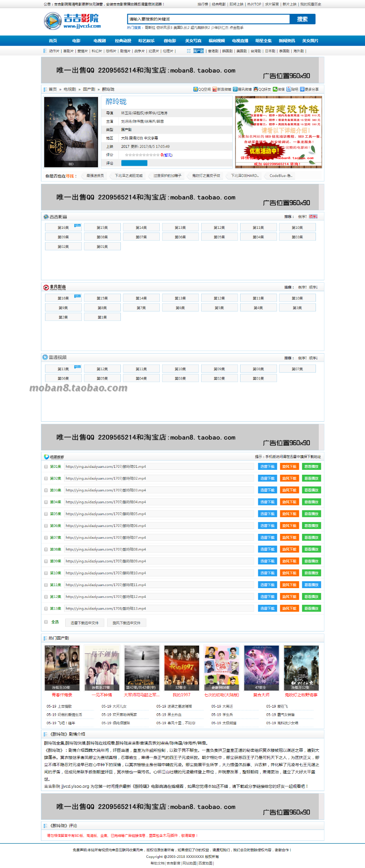365x868 pixels.
Task: Click 旋风下载选中文件 button
Action: pos(127,623)
